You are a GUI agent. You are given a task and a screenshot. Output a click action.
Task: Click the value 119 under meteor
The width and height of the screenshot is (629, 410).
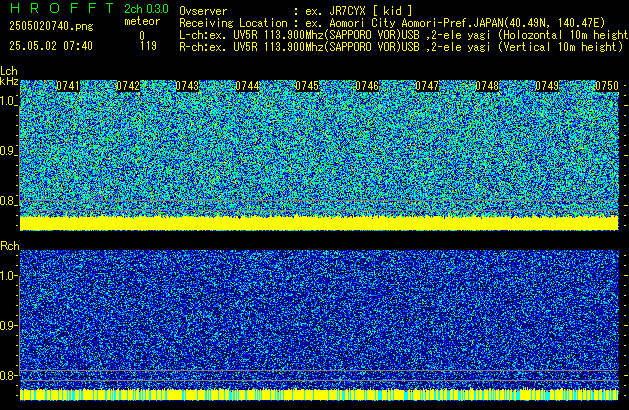pyautogui.click(x=148, y=46)
